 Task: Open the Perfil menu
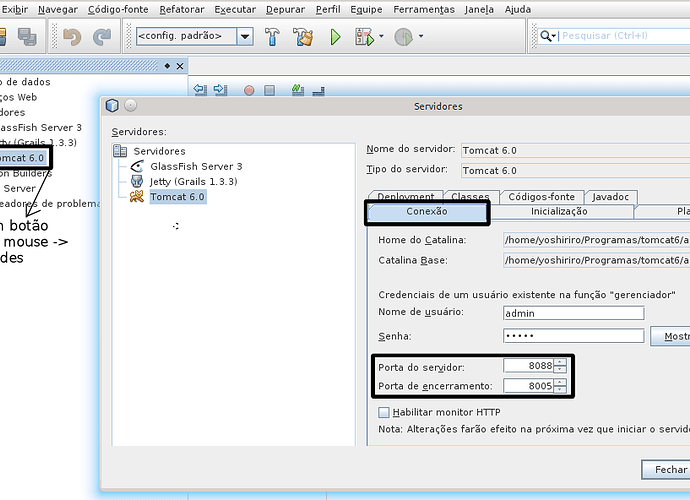coord(328,9)
